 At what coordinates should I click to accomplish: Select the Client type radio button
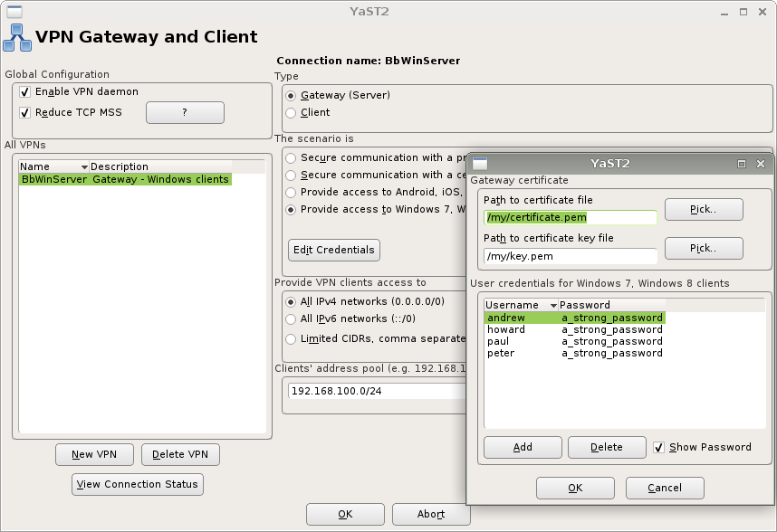(x=291, y=113)
